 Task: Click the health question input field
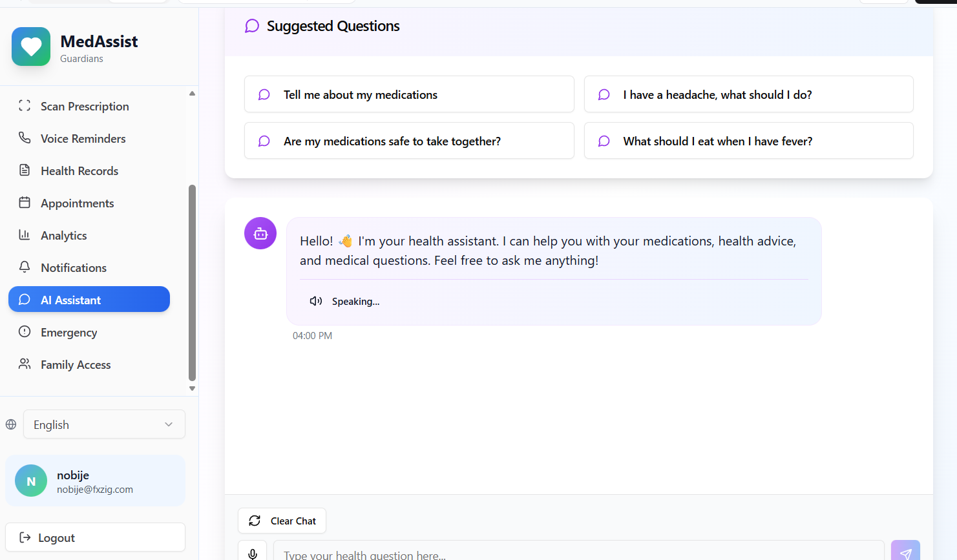click(x=578, y=553)
